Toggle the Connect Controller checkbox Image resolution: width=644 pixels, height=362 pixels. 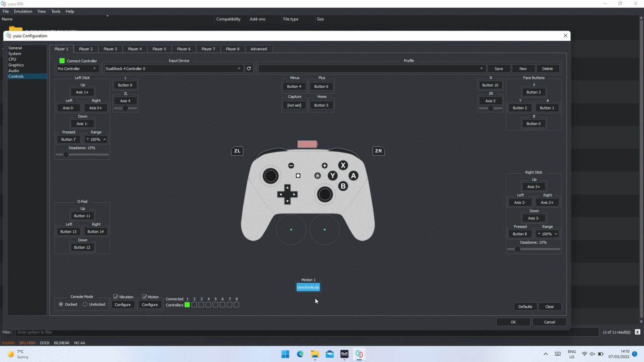pos(62,60)
